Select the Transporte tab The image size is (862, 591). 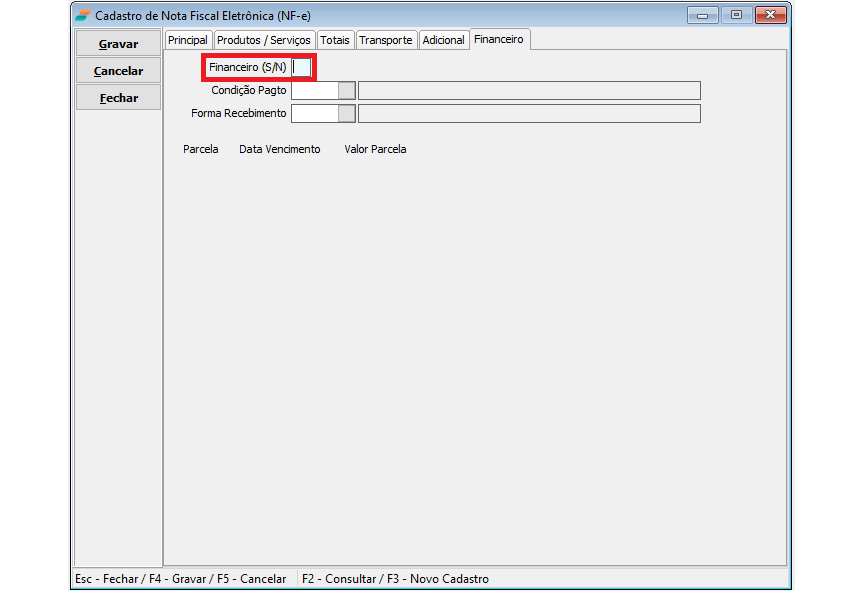click(x=385, y=40)
